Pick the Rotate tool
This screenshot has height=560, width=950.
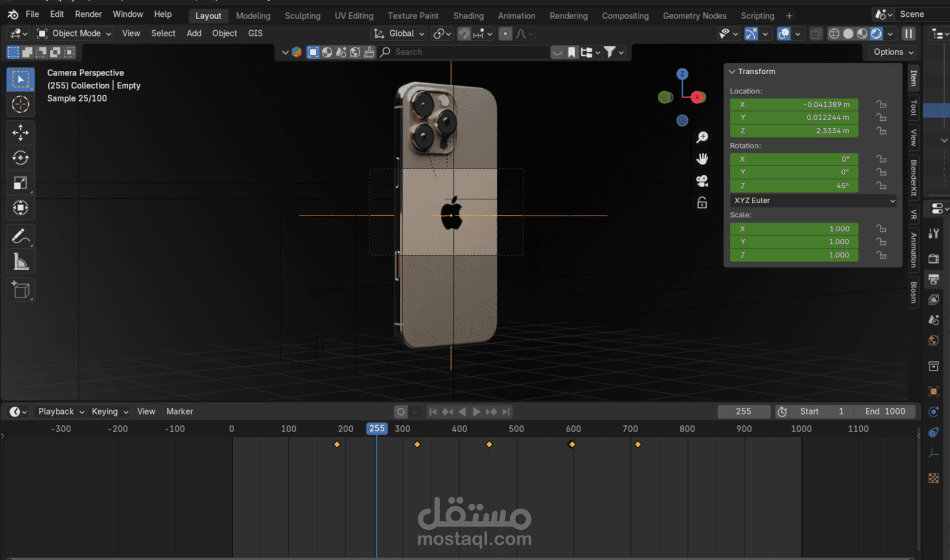(x=20, y=157)
